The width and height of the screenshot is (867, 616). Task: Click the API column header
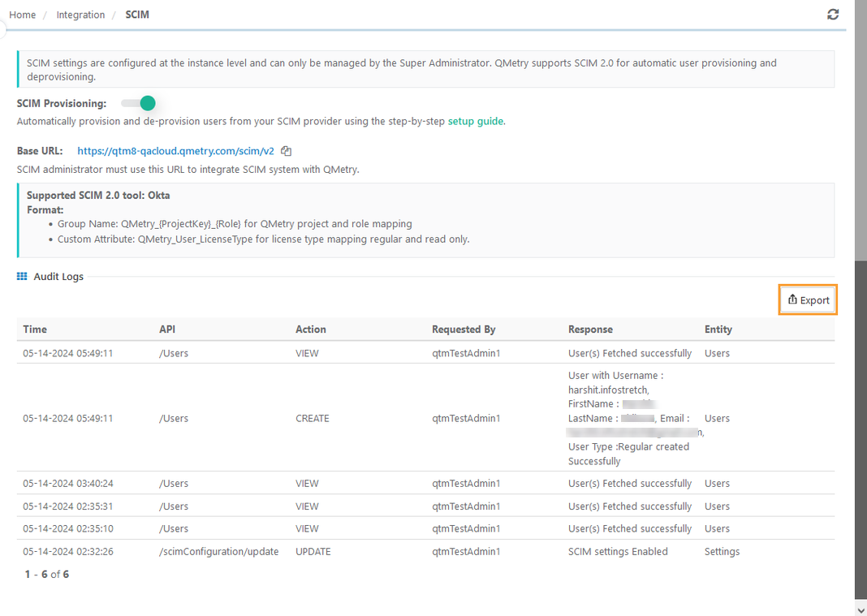pyautogui.click(x=167, y=329)
